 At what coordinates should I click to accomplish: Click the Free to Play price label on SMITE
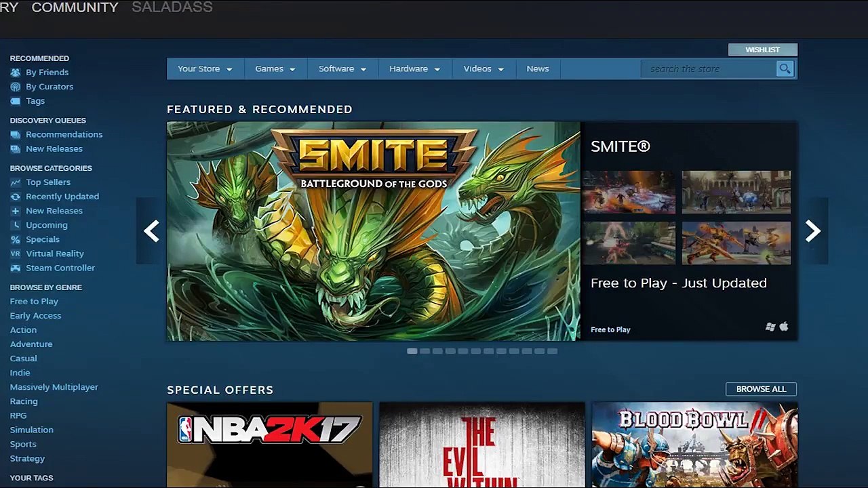point(610,329)
